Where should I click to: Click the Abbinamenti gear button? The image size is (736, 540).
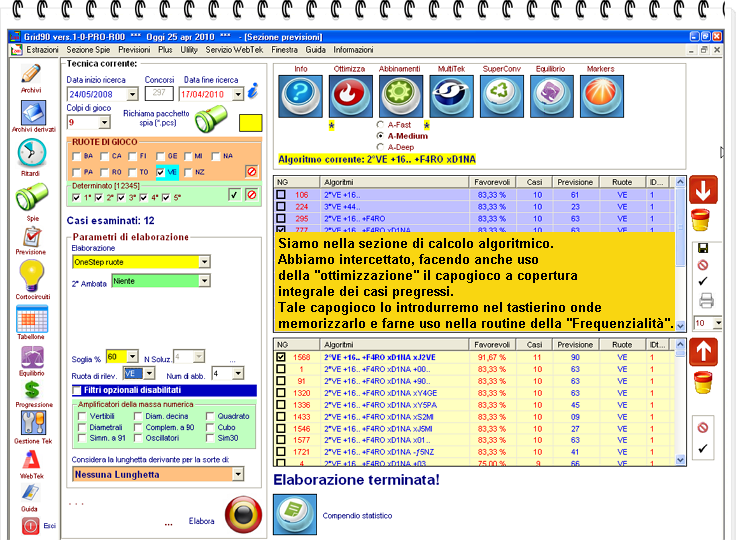pyautogui.click(x=401, y=96)
